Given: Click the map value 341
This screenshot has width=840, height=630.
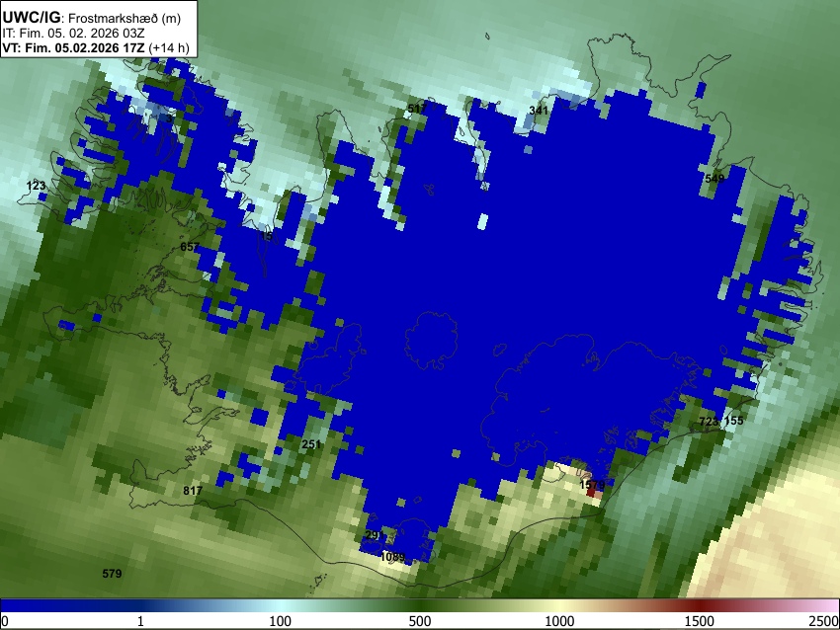Looking at the screenshot, I should [539, 111].
